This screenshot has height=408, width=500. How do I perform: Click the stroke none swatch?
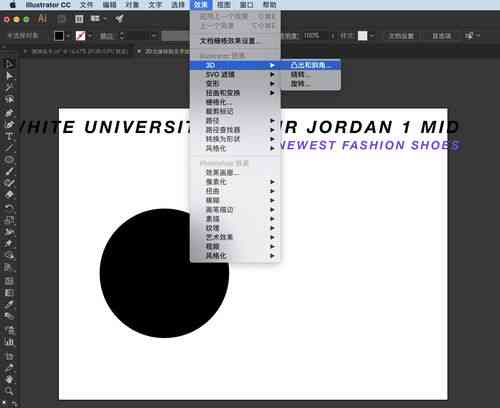point(80,36)
